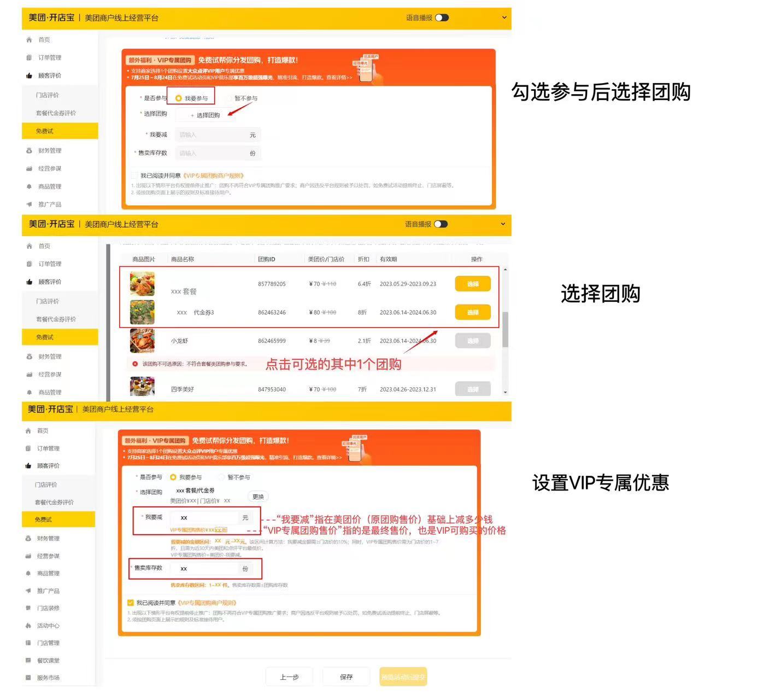757x700 pixels.
Task: Open the 活动中心 activity center icon
Action: pos(28,625)
